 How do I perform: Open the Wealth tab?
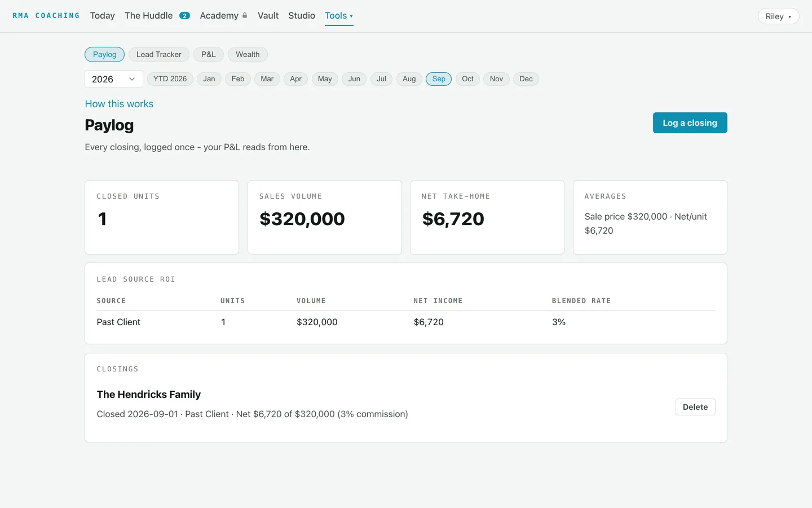point(248,54)
